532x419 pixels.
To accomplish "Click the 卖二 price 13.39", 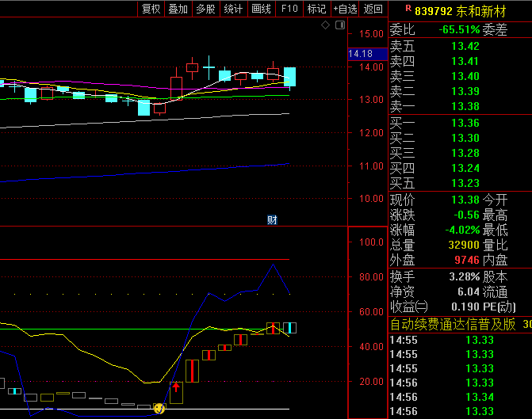I will (465, 91).
